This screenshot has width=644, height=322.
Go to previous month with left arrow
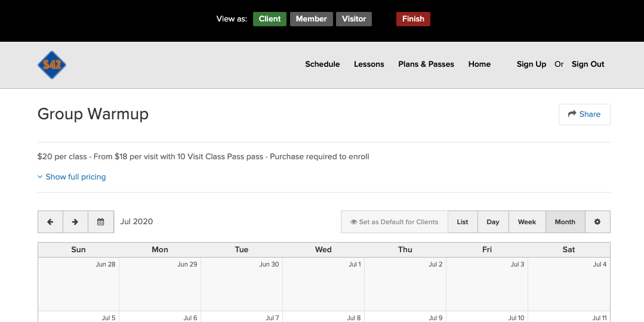50,222
